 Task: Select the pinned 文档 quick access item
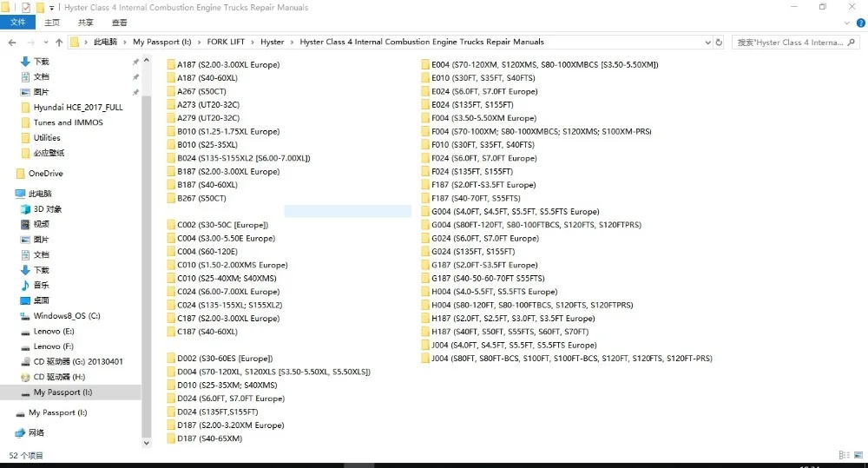(x=41, y=76)
